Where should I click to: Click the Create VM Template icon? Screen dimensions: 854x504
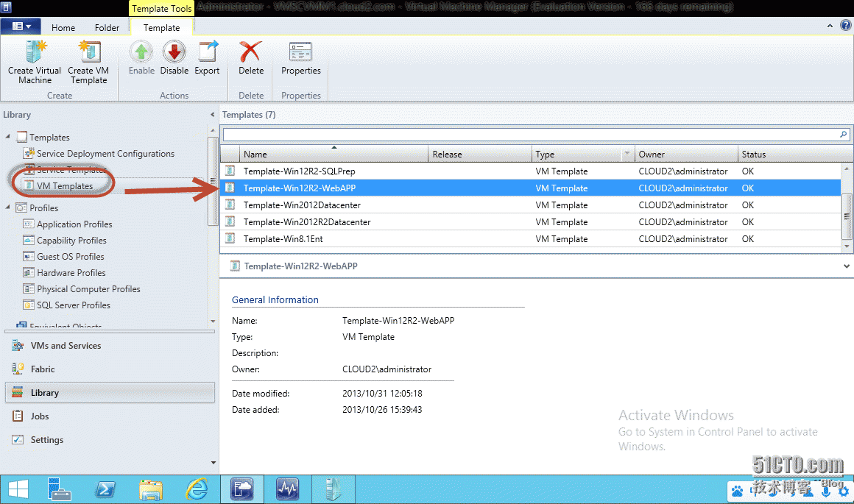(x=89, y=52)
